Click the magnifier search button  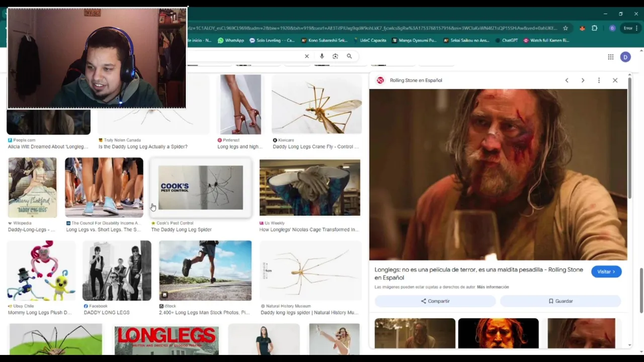point(349,56)
